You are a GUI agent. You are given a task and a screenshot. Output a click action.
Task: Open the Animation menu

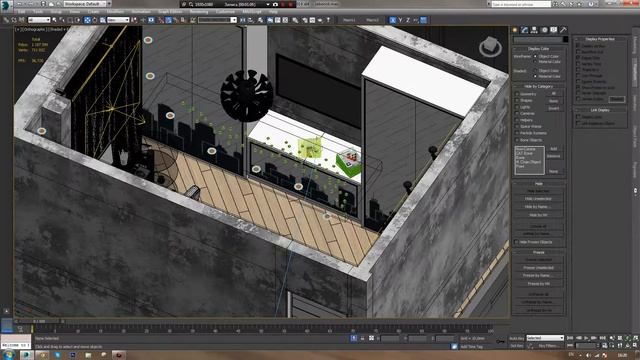point(141,12)
